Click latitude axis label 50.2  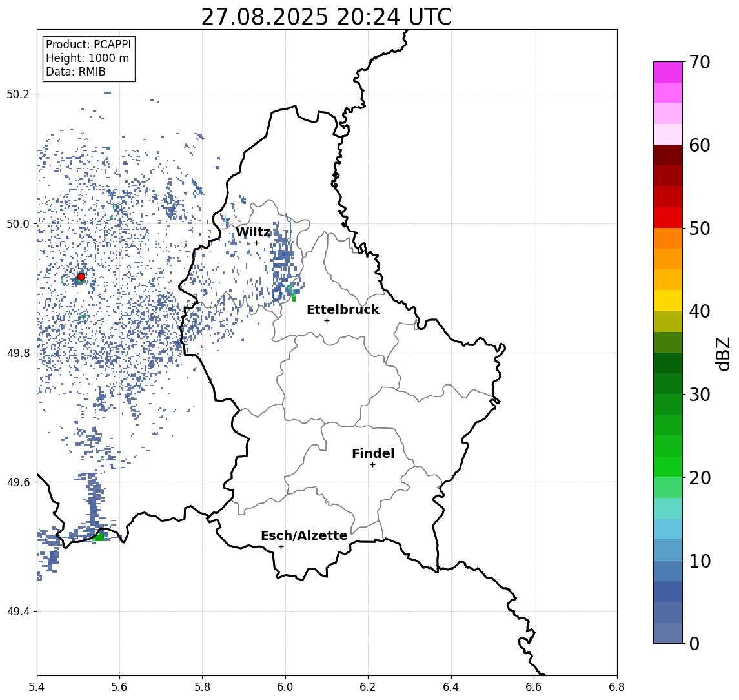17,94
